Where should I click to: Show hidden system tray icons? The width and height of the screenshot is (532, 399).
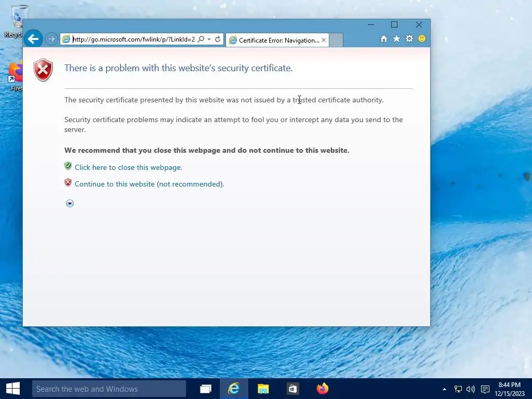coord(444,389)
